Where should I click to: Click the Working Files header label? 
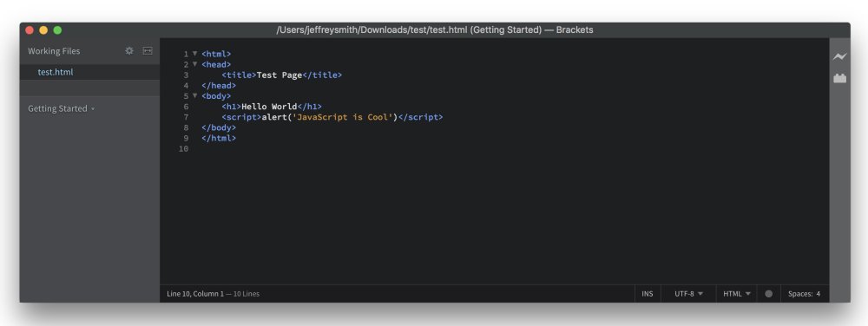click(x=54, y=51)
